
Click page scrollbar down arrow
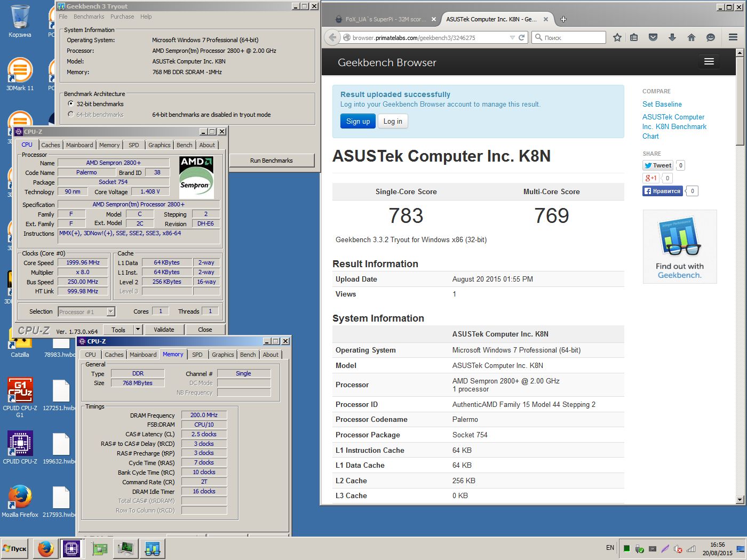pyautogui.click(x=740, y=500)
